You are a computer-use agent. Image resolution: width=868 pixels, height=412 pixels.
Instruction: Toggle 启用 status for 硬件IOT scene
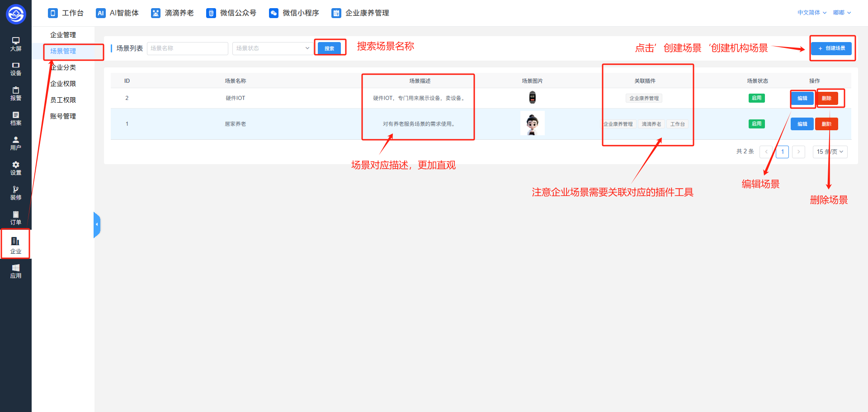(756, 98)
